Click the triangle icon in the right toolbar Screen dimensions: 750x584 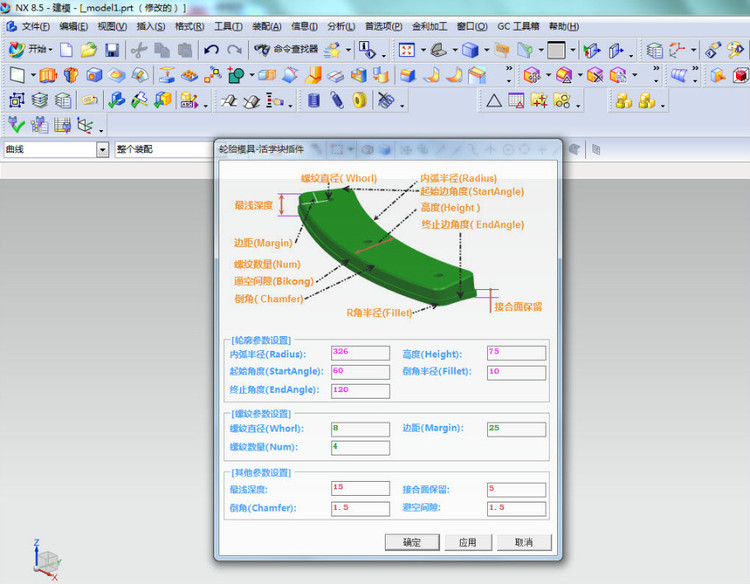(493, 100)
